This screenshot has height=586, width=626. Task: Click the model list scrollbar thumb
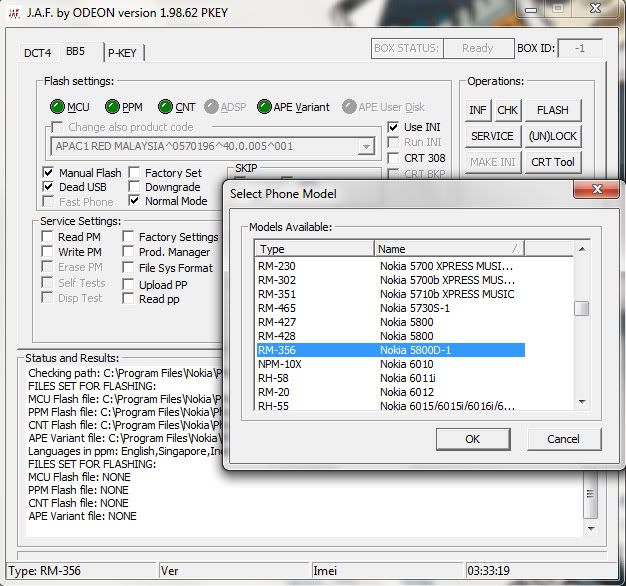coord(582,308)
